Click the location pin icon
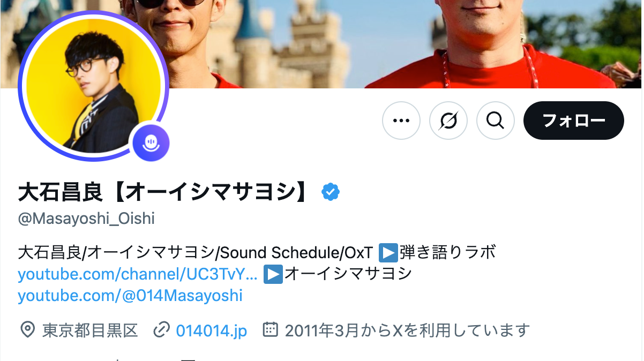This screenshot has height=361, width=644. coord(27,330)
